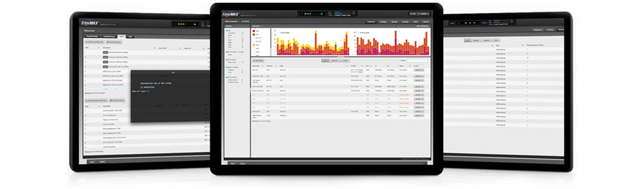Open Actions dropdown for Backup link row
644x189 pixels.
point(419,111)
